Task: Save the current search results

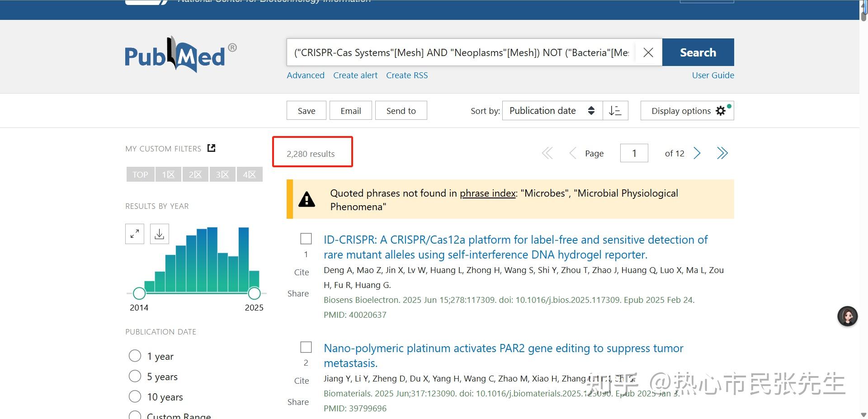Action: (x=306, y=110)
